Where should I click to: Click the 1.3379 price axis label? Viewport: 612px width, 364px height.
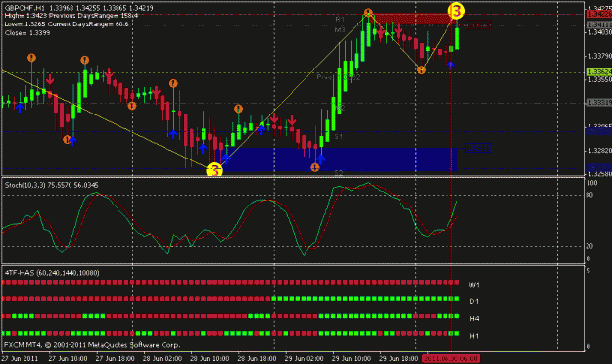point(599,57)
